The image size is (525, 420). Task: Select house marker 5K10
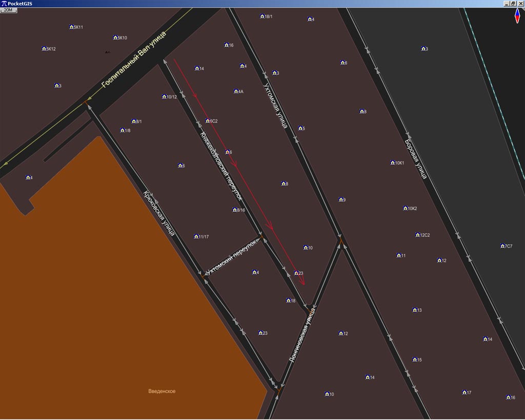tap(115, 38)
